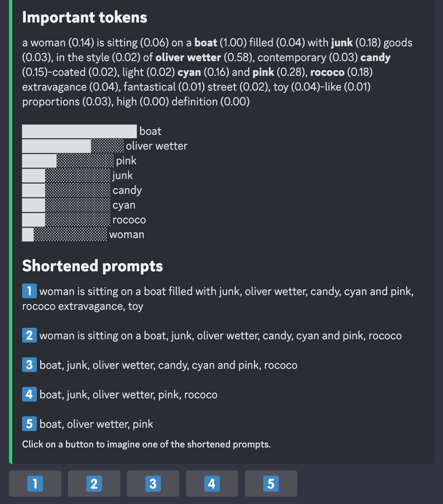The image size is (443, 504).
Task: Click the 1 emoji beside first shortened prompt
Action: click(29, 291)
